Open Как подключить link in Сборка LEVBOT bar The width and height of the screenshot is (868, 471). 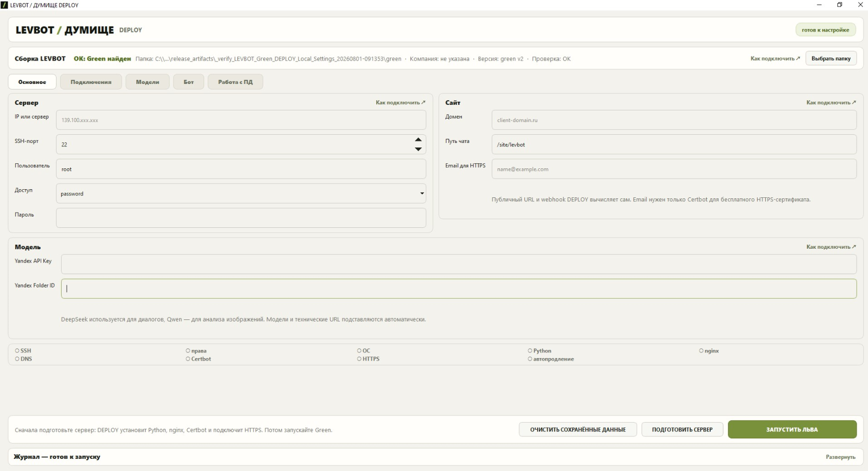775,58
